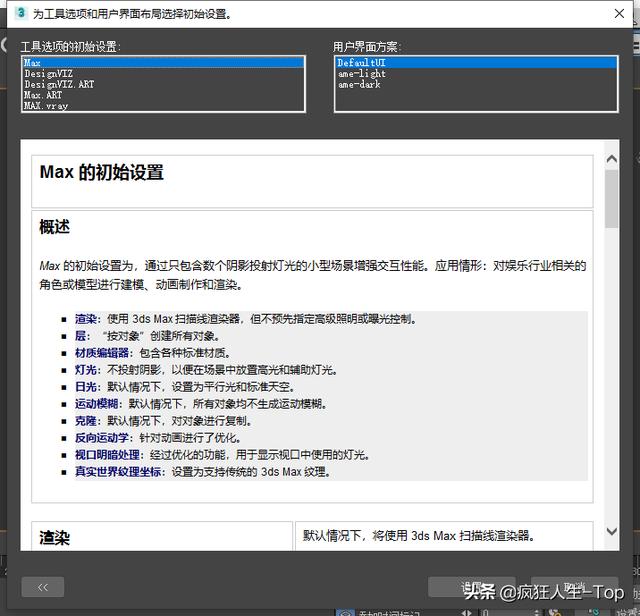Follow the 真实世界纹理坐标 link
The height and width of the screenshot is (616, 640).
point(118,472)
